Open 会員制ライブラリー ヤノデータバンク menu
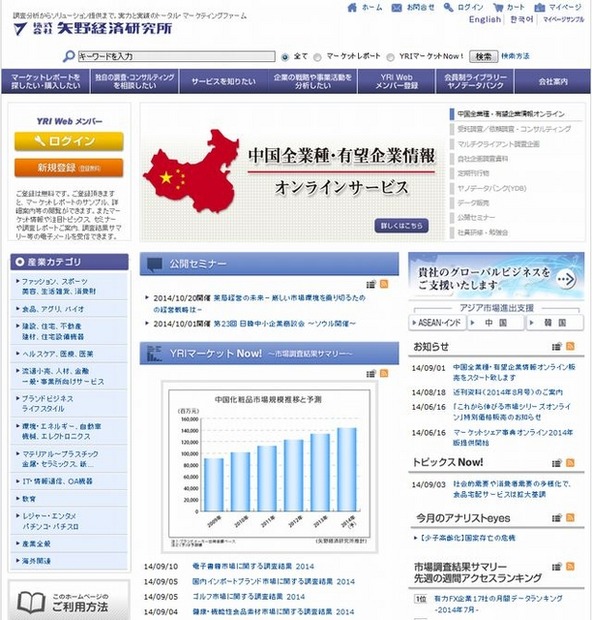The width and height of the screenshot is (592, 620). point(475,81)
